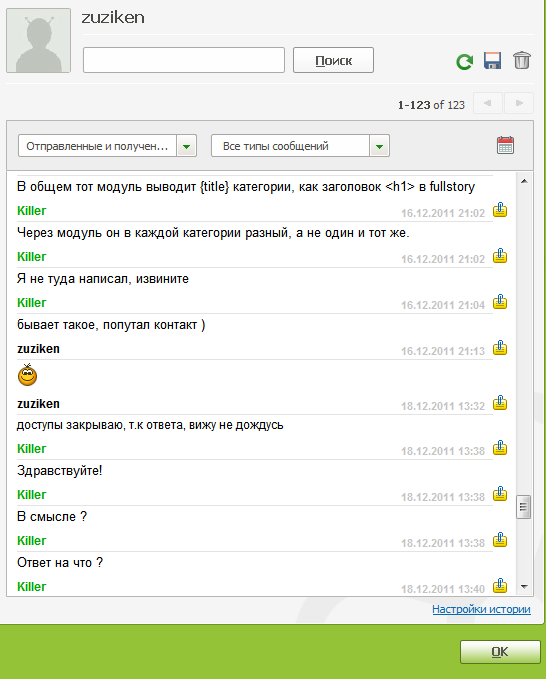546x679 pixels.
Task: Select message 'В смысле ?'
Action: coord(52,516)
